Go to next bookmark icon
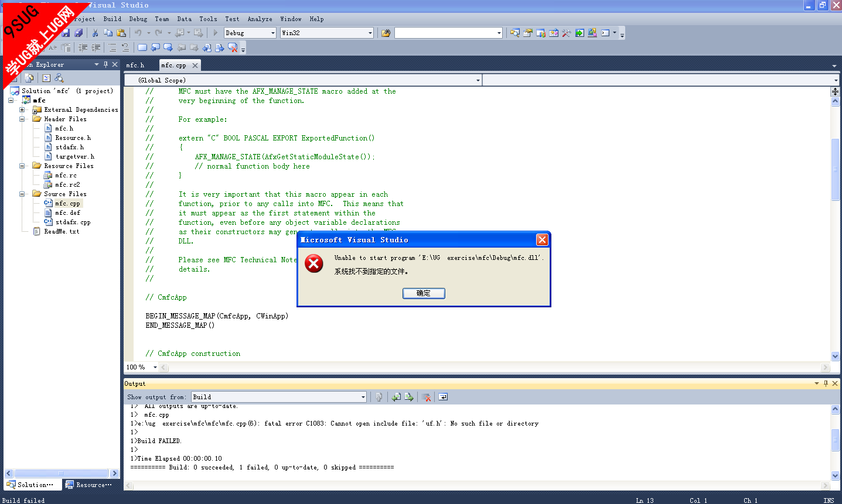This screenshot has width=842, height=504. [x=168, y=47]
